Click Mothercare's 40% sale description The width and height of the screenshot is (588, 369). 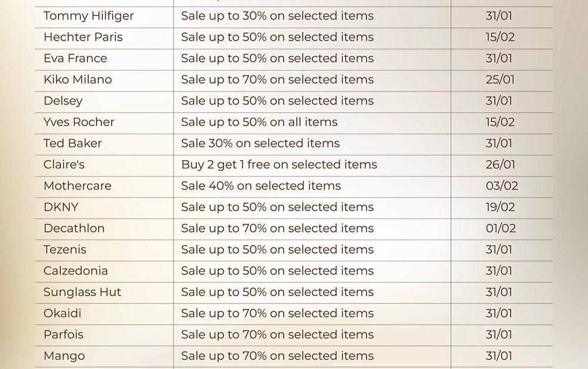tap(260, 185)
